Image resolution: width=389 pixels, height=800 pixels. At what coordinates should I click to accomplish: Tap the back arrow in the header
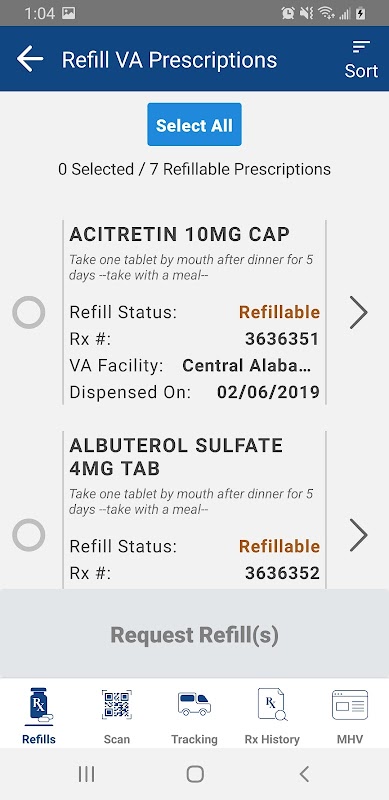tap(30, 59)
